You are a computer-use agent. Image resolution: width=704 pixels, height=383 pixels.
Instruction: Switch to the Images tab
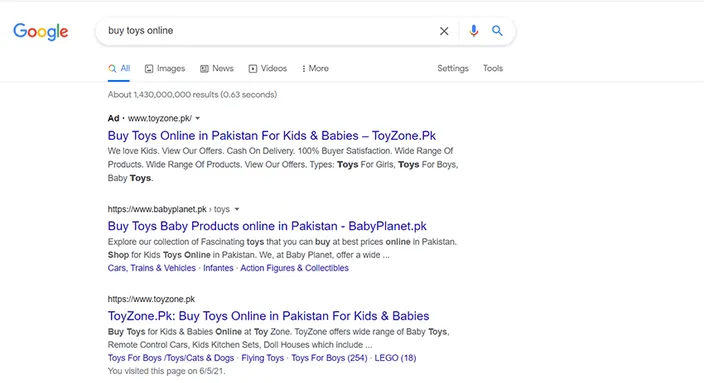coord(165,68)
